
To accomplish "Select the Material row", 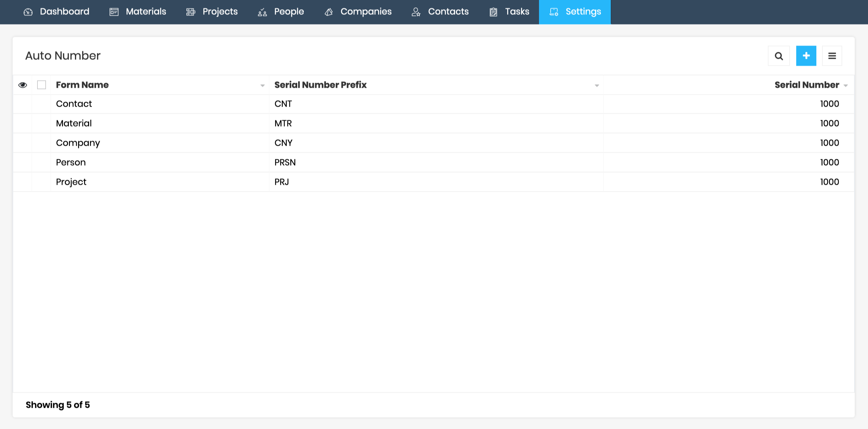I will (433, 124).
